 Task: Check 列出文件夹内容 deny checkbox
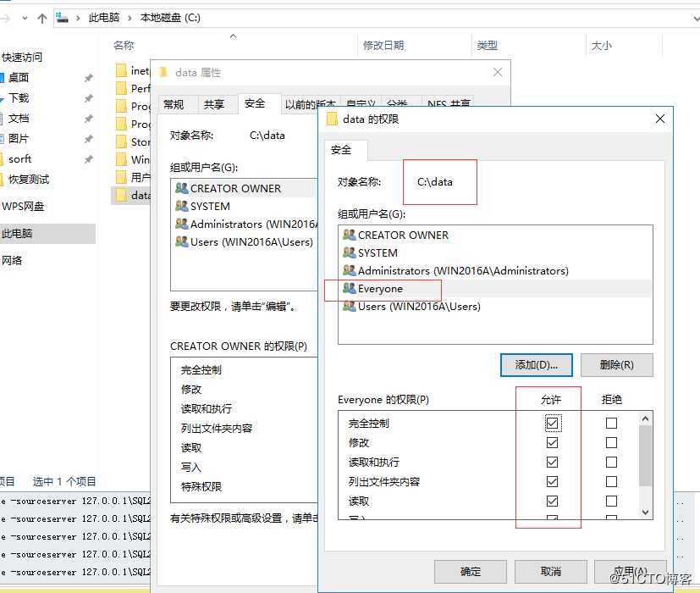tap(612, 482)
